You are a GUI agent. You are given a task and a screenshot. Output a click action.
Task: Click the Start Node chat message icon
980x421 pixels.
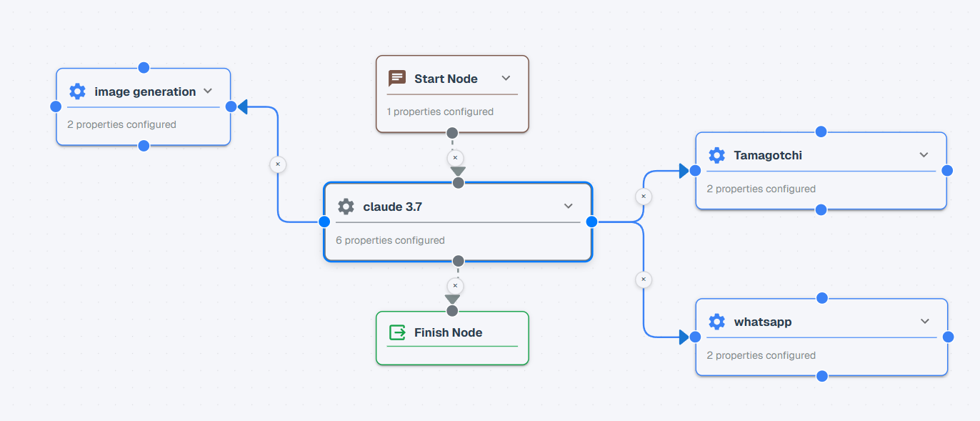397,79
